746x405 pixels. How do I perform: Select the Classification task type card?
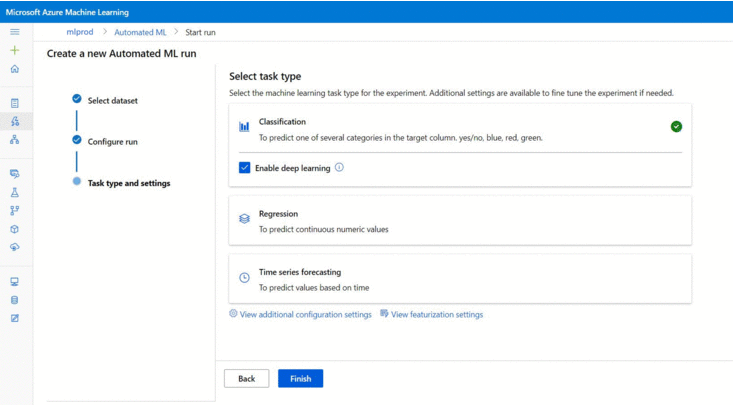[460, 145]
